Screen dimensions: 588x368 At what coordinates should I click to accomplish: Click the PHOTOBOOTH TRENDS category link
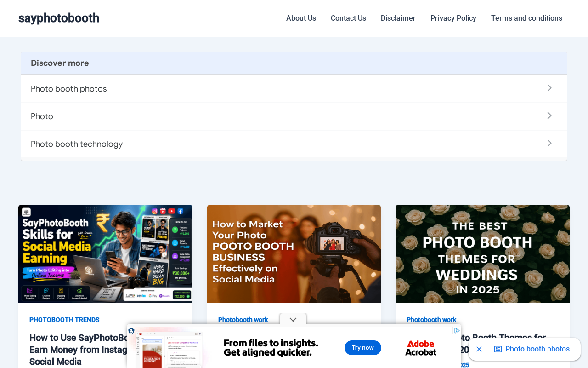click(x=64, y=320)
